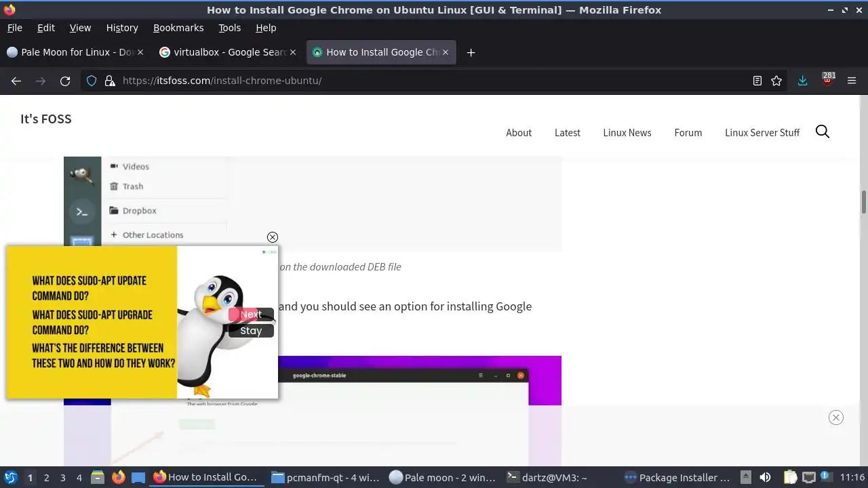The image size is (868, 488).
Task: Open uBlock Origin extension popup
Action: (x=827, y=79)
